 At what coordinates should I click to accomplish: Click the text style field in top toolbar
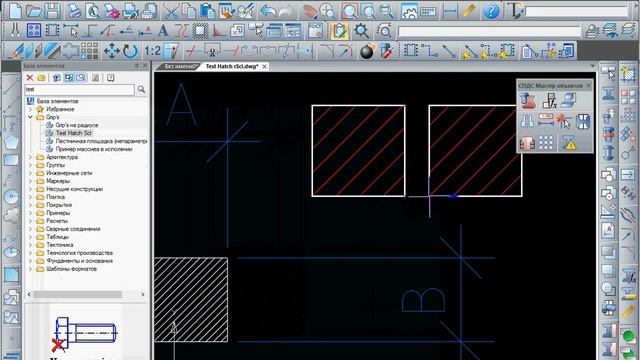tap(576, 11)
